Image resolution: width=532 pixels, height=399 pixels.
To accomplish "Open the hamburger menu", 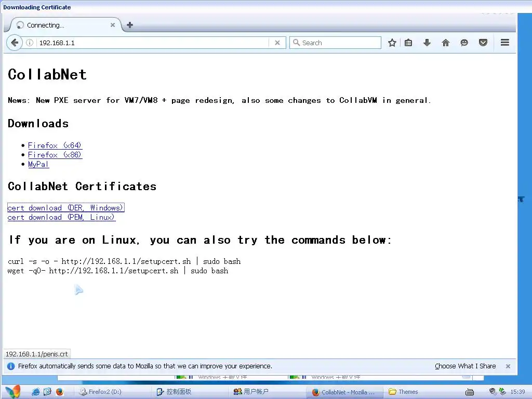I will pyautogui.click(x=505, y=43).
